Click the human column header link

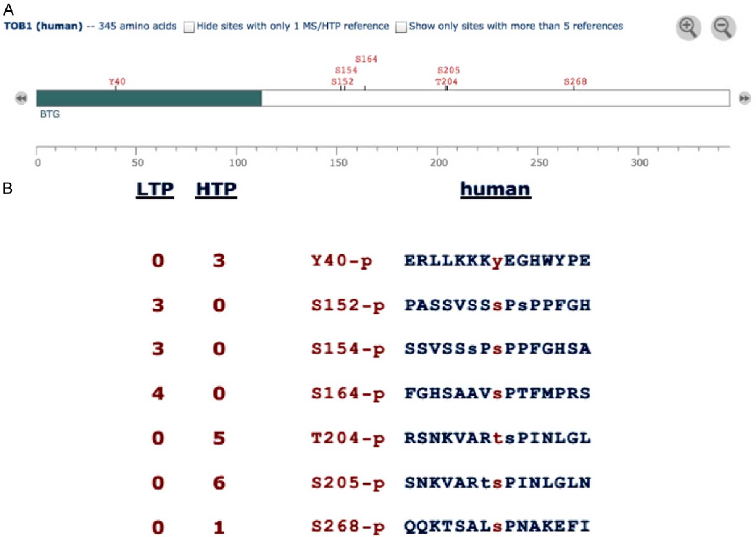coord(495,189)
